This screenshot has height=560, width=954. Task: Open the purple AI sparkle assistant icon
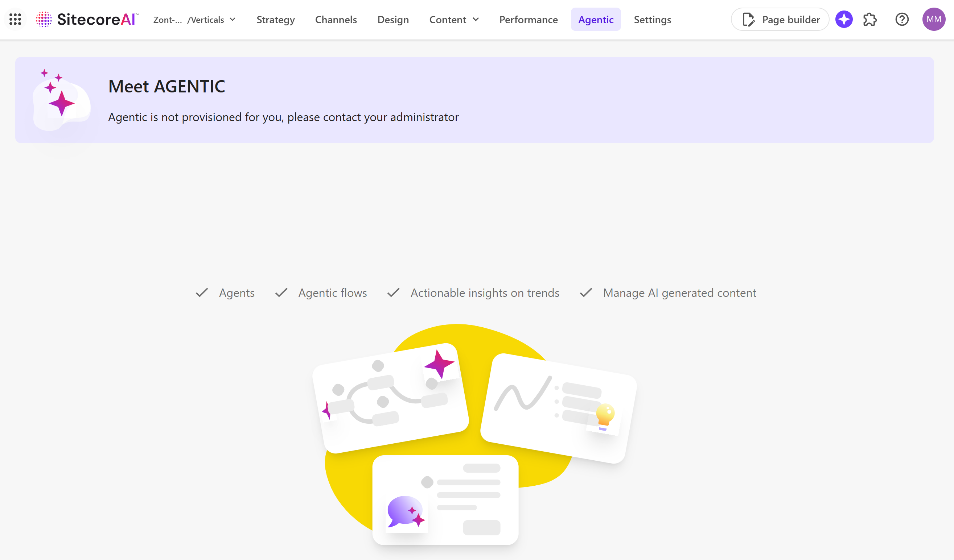tap(844, 19)
